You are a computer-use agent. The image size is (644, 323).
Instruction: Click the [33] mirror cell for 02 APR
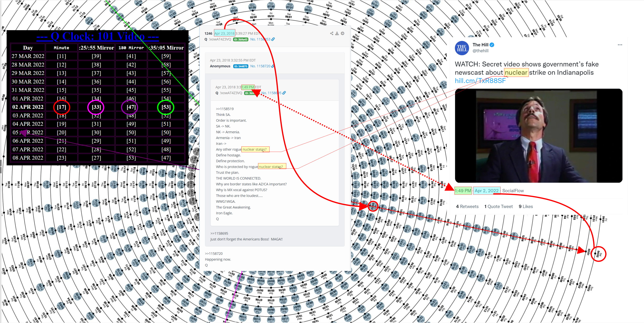[96, 107]
